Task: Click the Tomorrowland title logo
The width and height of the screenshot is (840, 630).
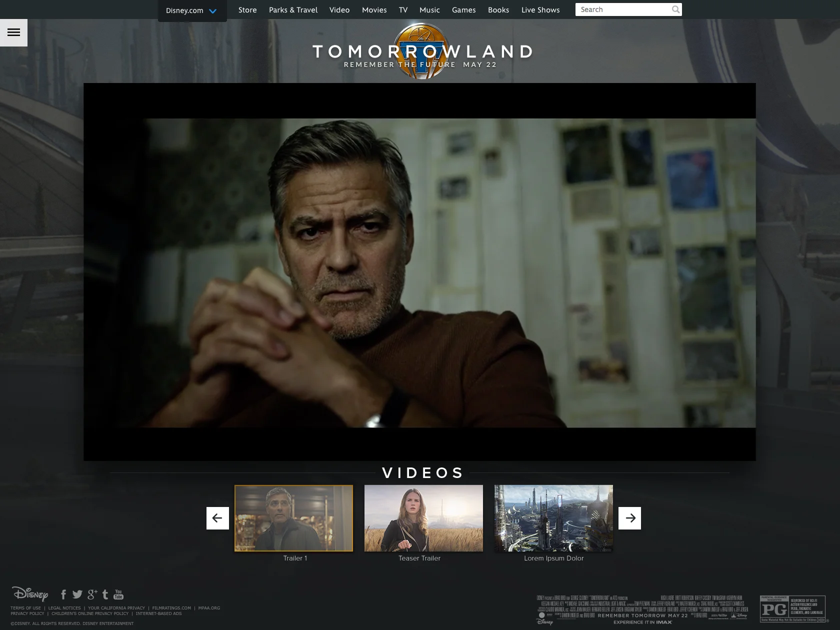Action: (423, 52)
